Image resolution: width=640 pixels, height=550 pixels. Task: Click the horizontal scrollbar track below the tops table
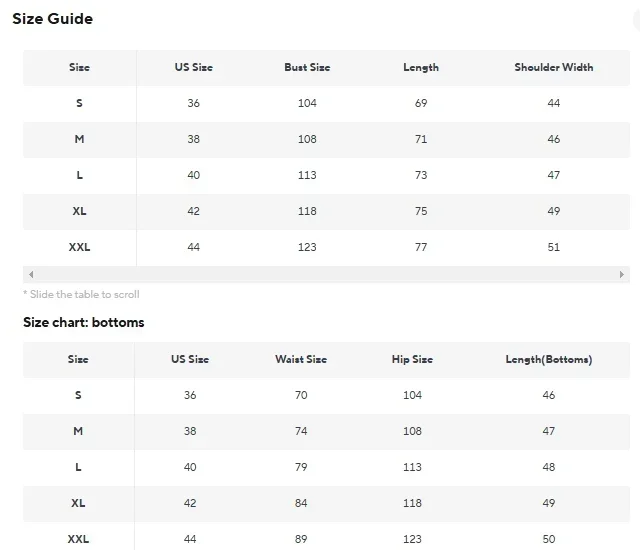[x=326, y=275]
